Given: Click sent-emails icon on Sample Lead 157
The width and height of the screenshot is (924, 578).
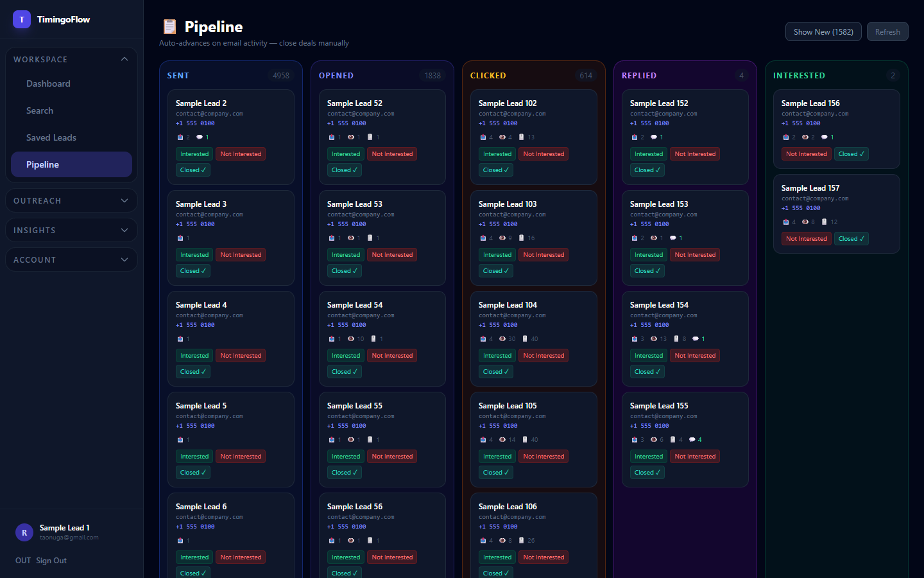Looking at the screenshot, I should point(785,222).
